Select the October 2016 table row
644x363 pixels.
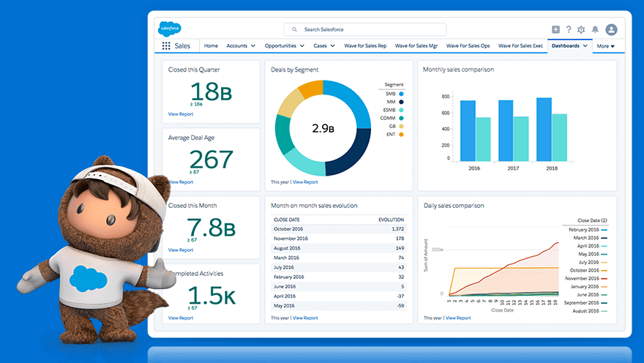coord(339,229)
